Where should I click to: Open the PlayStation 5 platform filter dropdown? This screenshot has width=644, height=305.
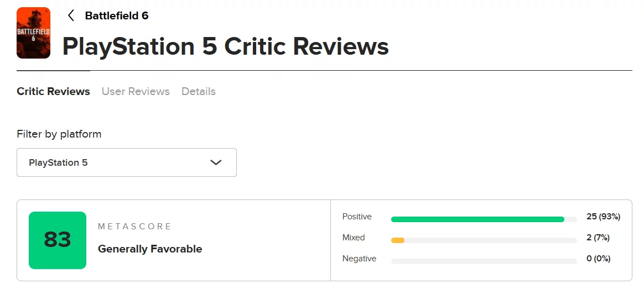pyautogui.click(x=126, y=162)
